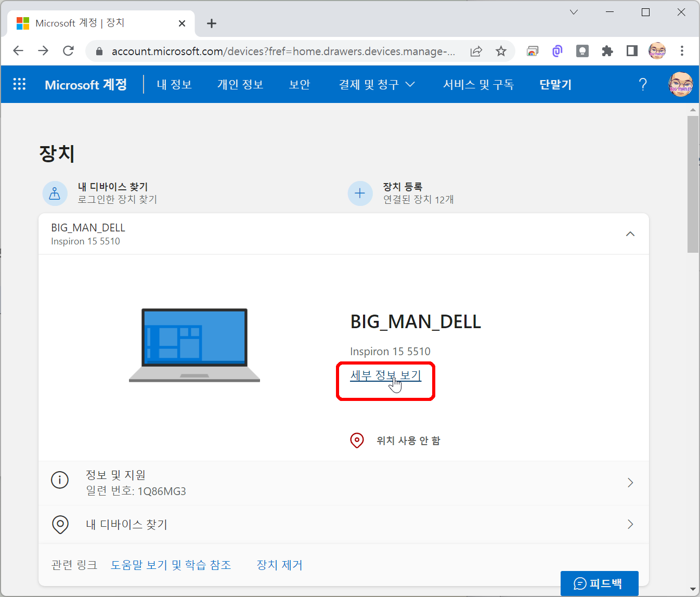The height and width of the screenshot is (597, 700).
Task: Open Chrome's three-dot menu
Action: click(682, 51)
